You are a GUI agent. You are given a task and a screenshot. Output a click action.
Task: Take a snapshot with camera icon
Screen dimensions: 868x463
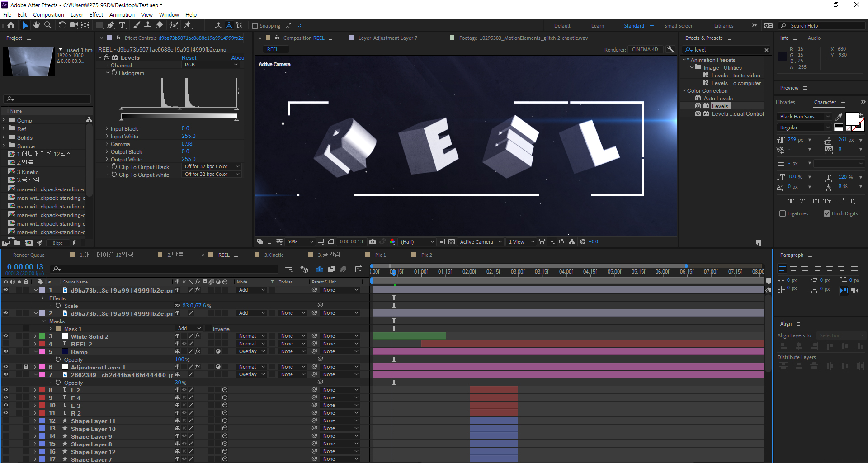point(373,242)
